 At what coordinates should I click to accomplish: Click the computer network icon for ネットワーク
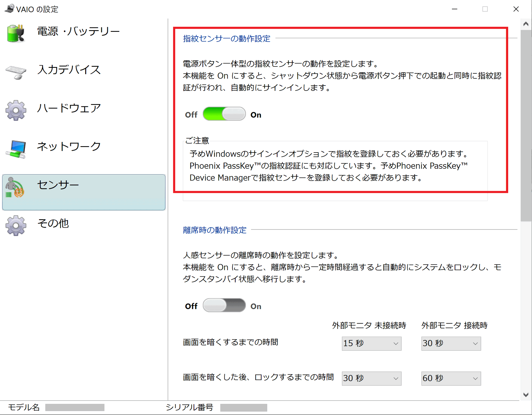coord(16,149)
